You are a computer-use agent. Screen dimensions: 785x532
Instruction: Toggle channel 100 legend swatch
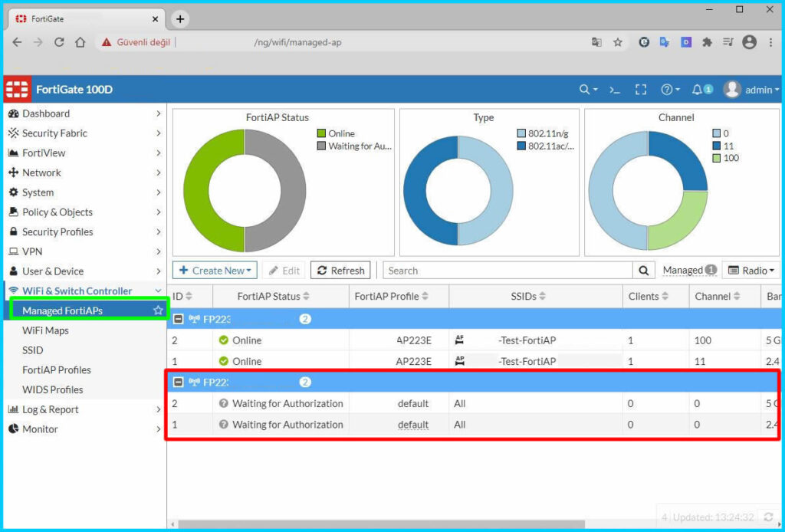717,158
